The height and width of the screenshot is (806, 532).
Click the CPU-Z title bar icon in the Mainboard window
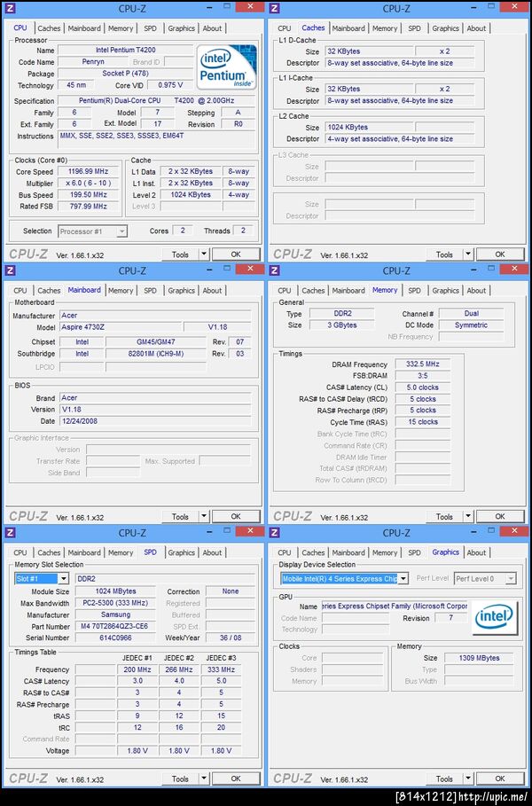click(11, 270)
